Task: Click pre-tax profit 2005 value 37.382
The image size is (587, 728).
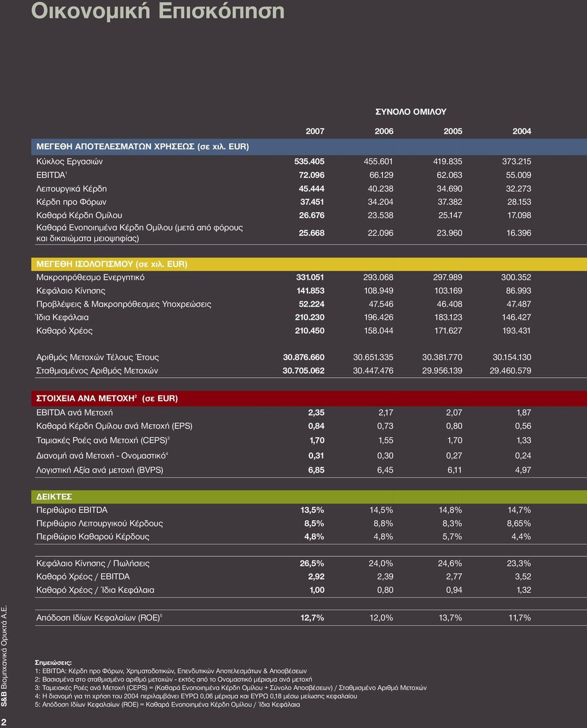Action: click(450, 202)
